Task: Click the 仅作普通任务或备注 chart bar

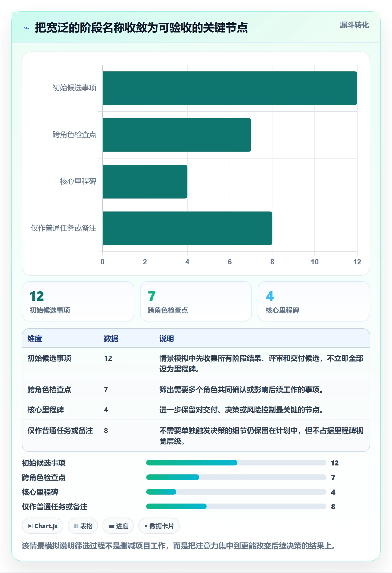Action: (x=187, y=228)
